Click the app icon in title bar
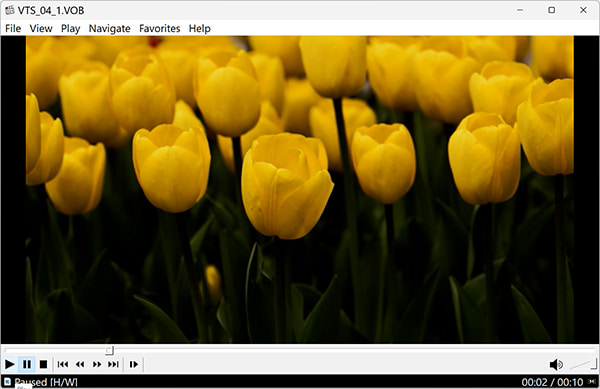 (10, 10)
